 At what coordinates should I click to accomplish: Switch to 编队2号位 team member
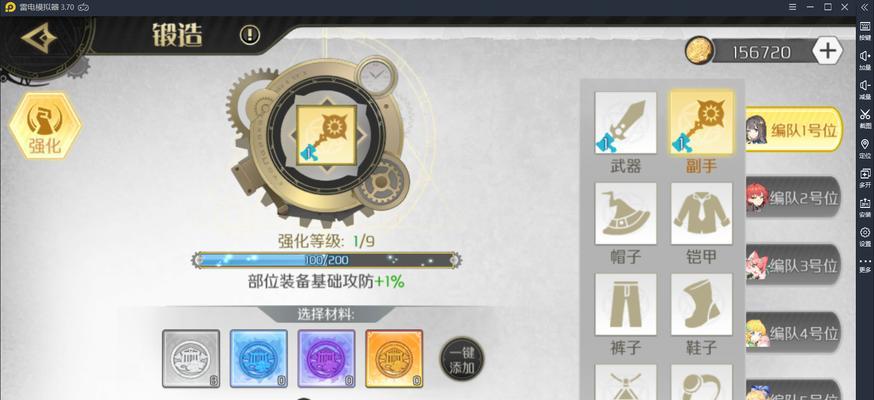[x=793, y=198]
